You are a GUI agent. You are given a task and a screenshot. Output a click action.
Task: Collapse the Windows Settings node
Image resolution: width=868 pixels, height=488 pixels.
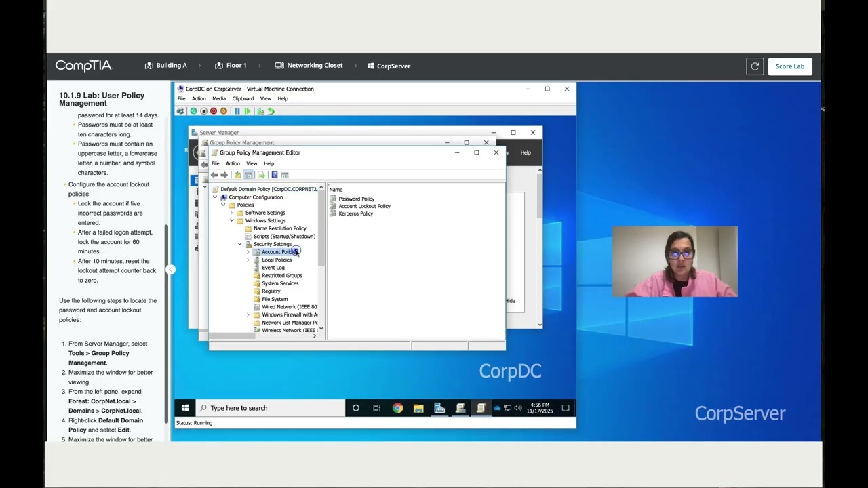pos(231,220)
